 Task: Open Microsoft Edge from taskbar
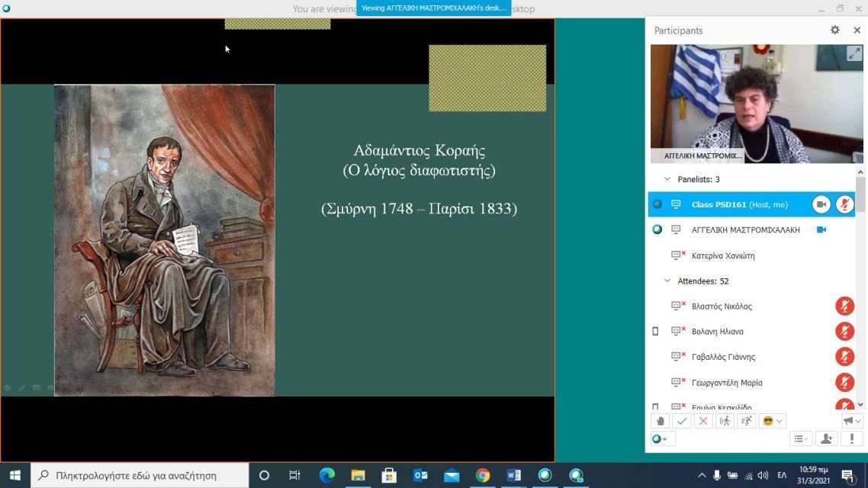tap(326, 475)
